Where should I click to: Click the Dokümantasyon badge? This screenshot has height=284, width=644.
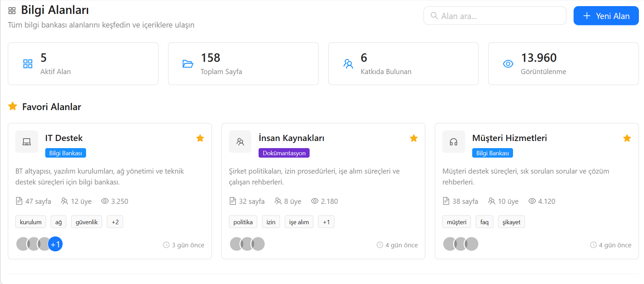tap(284, 153)
